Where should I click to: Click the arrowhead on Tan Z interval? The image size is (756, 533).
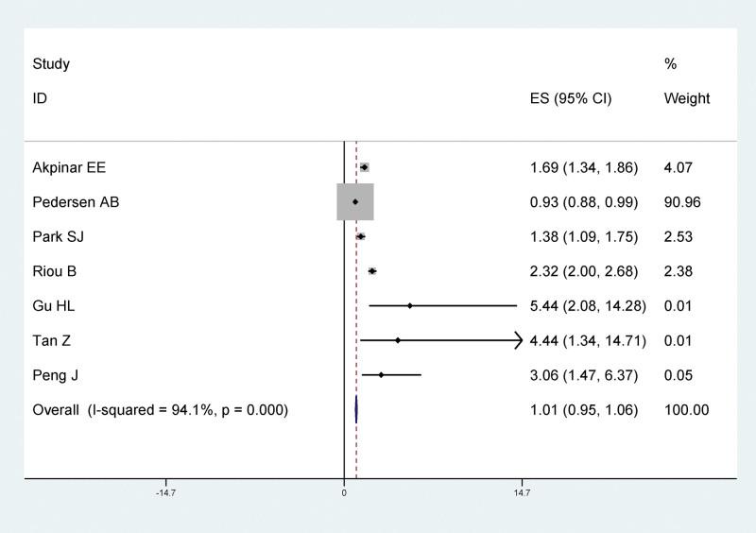click(x=518, y=340)
